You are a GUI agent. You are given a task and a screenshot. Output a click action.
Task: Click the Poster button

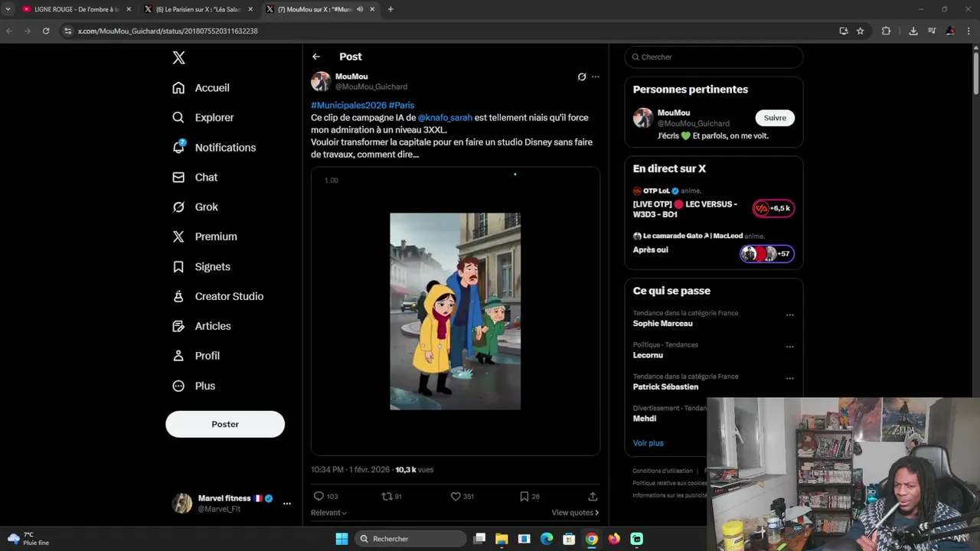coord(225,424)
